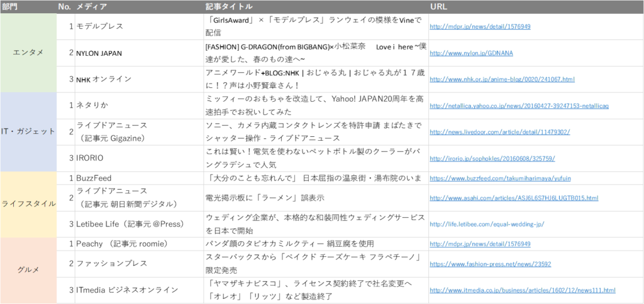644x304 pixels.
Task: Select the 部門 column header
Action: tap(28, 6)
